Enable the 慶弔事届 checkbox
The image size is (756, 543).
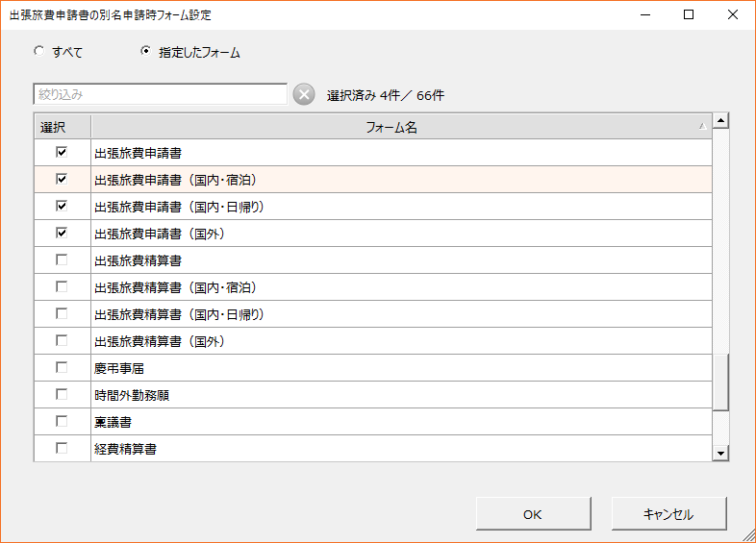click(x=62, y=367)
